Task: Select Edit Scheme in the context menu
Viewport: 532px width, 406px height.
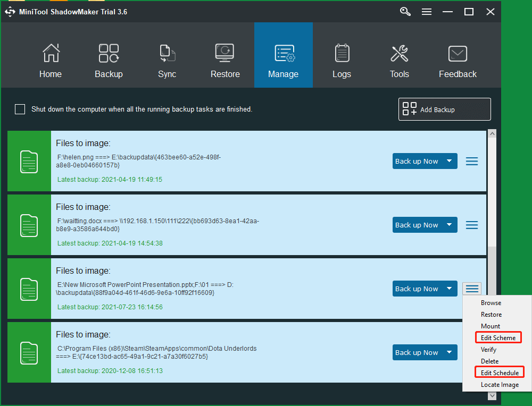Action: (x=498, y=337)
